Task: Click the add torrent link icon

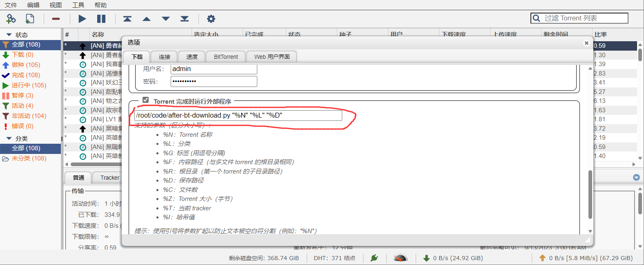Action: pos(11,19)
